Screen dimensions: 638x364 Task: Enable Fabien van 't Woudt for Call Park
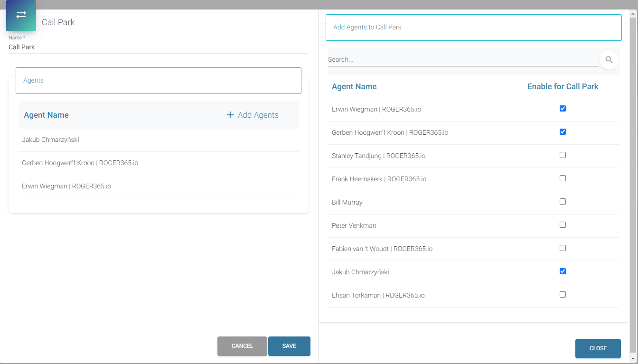(x=563, y=248)
